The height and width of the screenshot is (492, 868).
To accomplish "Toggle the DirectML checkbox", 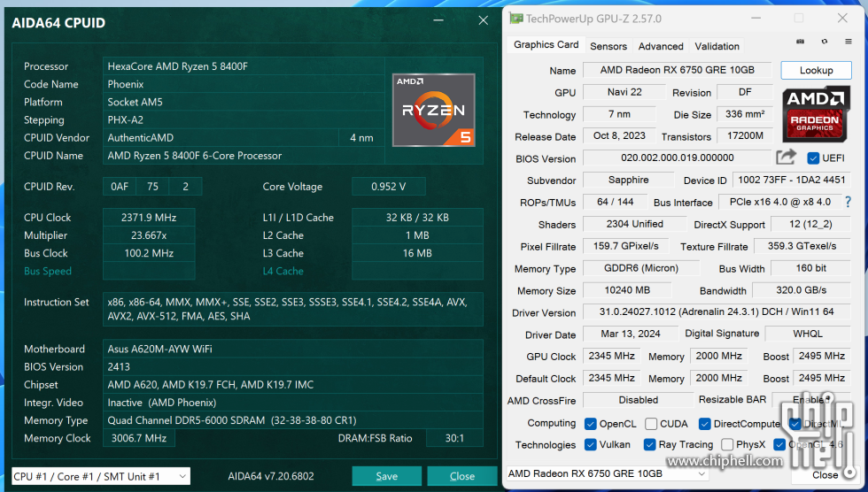I will pos(795,424).
